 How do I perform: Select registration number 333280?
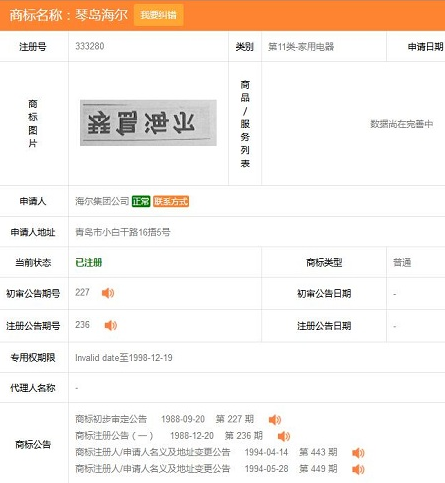click(x=90, y=46)
